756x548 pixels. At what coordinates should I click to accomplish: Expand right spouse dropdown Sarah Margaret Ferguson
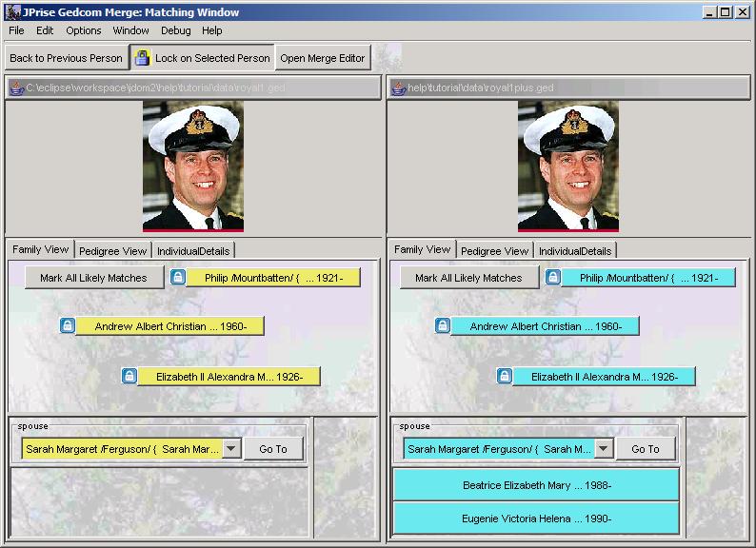pyautogui.click(x=604, y=449)
